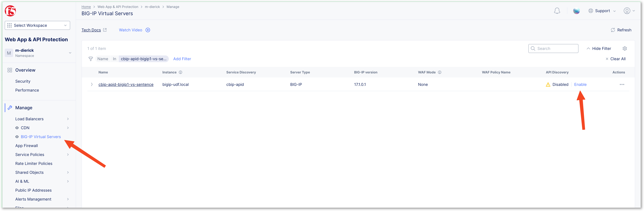
Task: Click the Support lifebuoy icon
Action: 591,11
